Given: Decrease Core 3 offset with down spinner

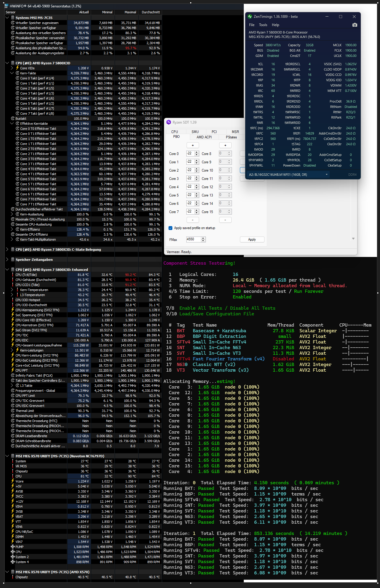Looking at the screenshot, I should (x=197, y=180).
